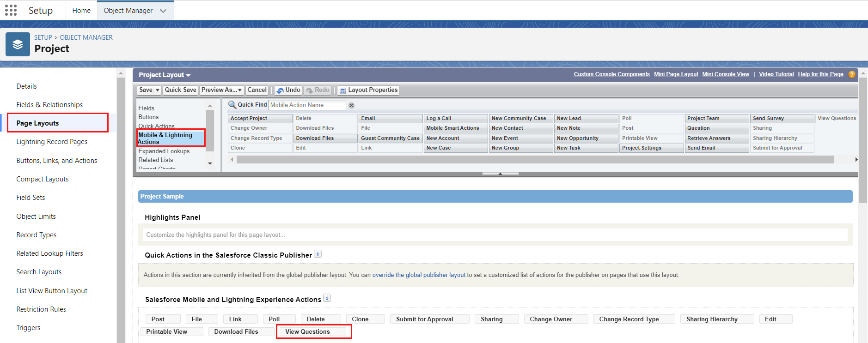Open Details in the sidebar

click(27, 86)
